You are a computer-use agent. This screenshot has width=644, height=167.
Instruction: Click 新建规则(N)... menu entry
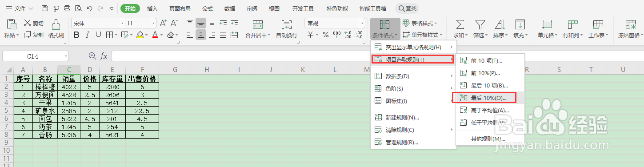(x=414, y=117)
